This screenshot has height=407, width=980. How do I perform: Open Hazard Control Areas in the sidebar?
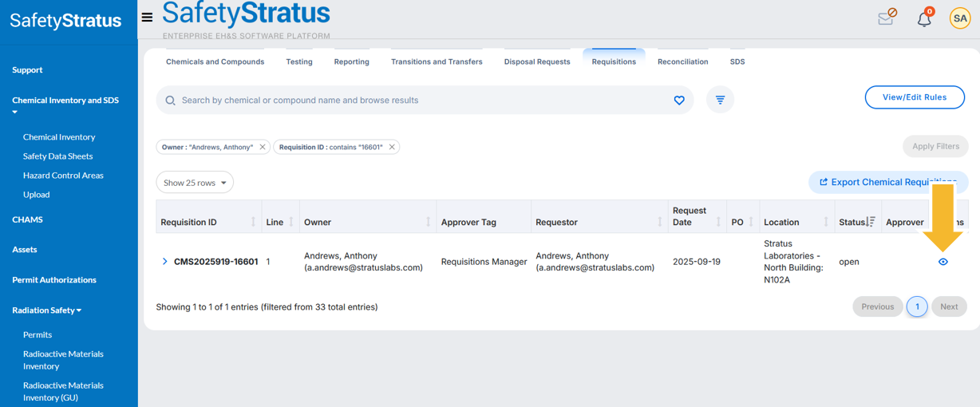[x=63, y=176]
